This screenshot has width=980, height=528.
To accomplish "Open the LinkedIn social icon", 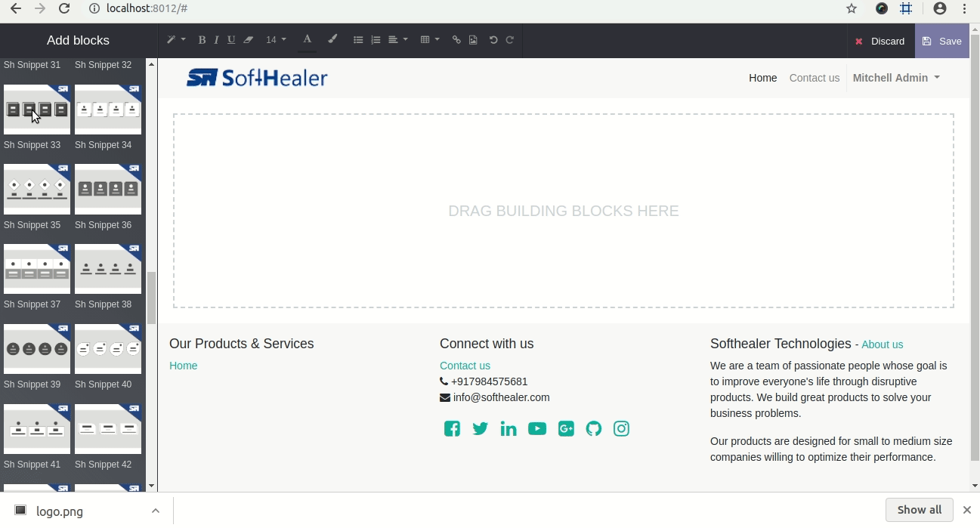I will tap(509, 429).
